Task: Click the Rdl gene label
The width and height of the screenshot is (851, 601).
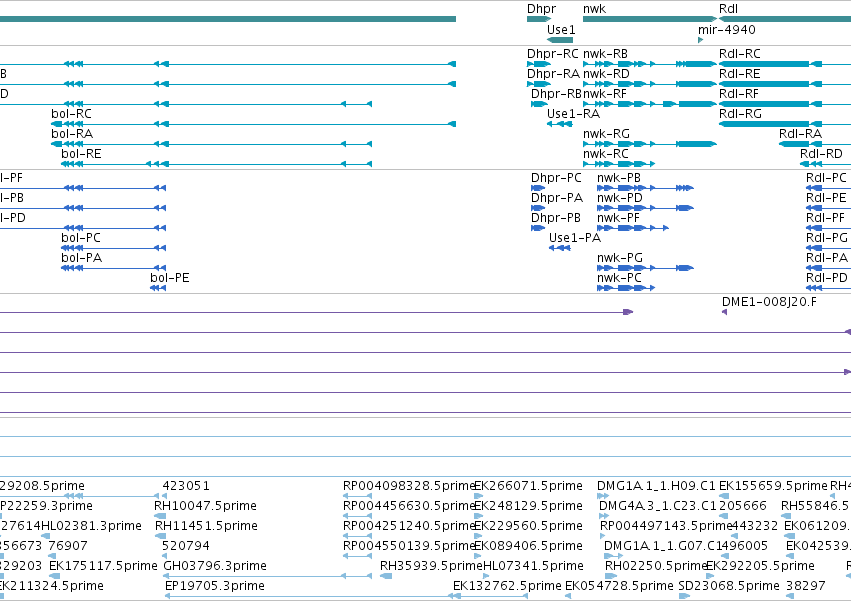Action: (728, 9)
